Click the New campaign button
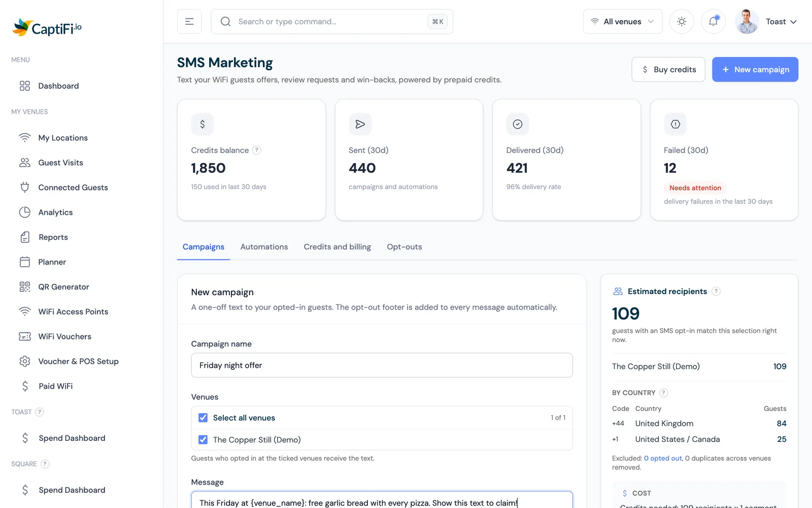The width and height of the screenshot is (812, 508). [x=755, y=70]
